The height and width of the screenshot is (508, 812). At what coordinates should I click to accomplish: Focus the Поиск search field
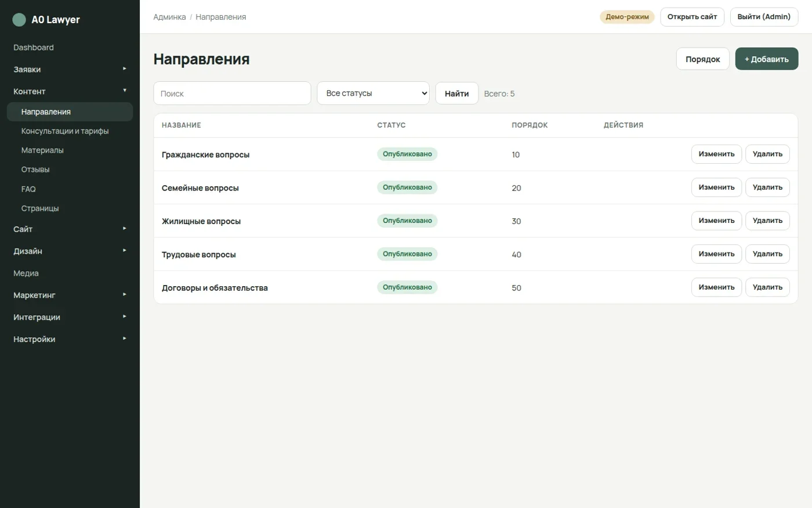pyautogui.click(x=232, y=93)
